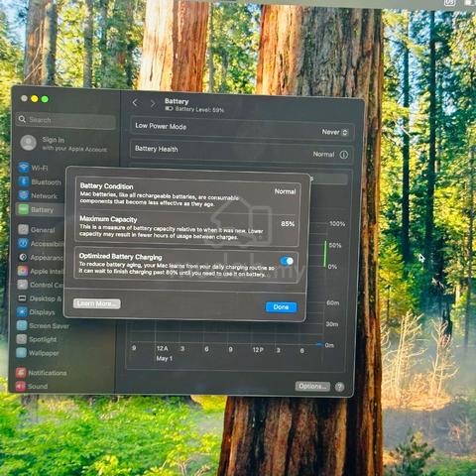The width and height of the screenshot is (476, 476).
Task: Go forward with the right chevron
Action: 153,104
